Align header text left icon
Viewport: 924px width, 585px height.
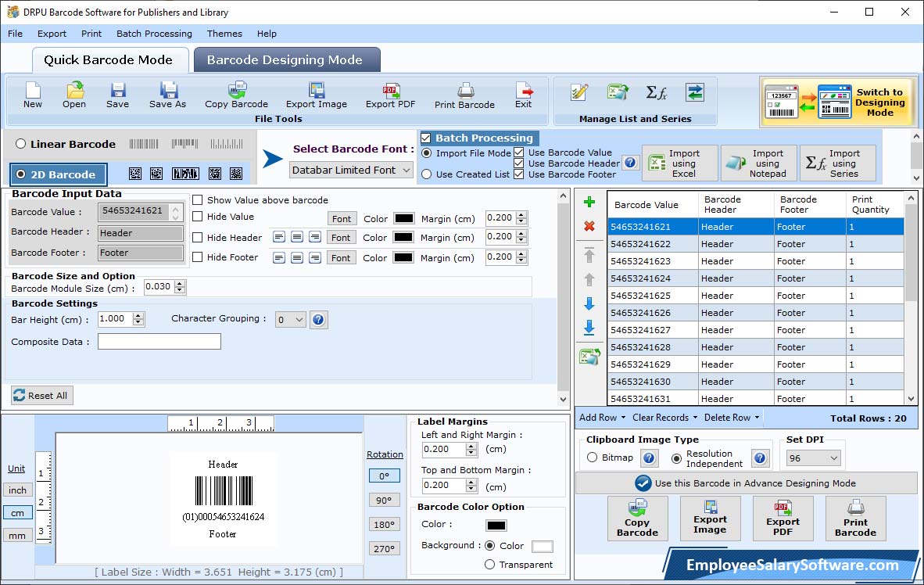coord(279,237)
